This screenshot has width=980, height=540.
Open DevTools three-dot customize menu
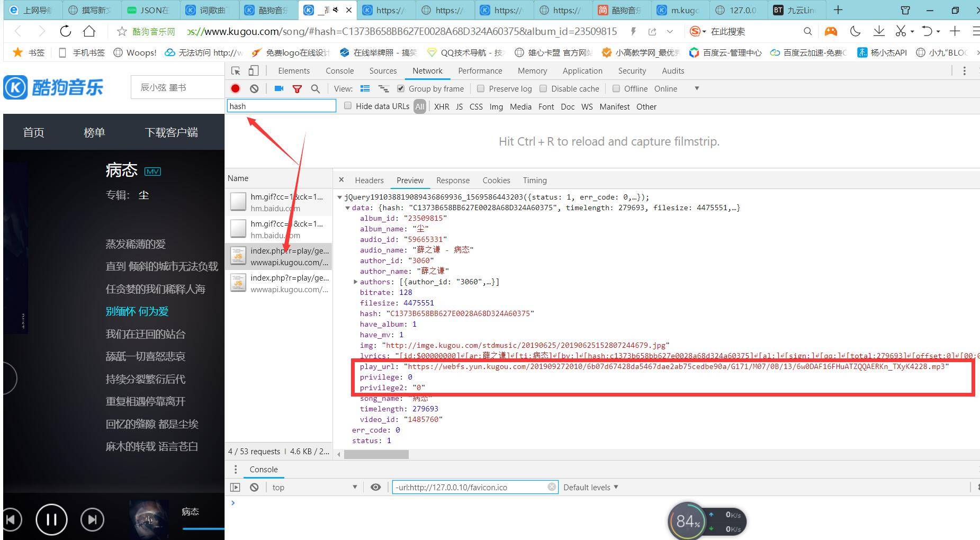964,71
